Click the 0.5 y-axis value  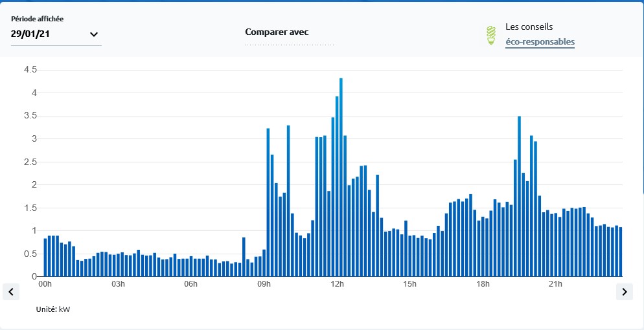click(31, 254)
